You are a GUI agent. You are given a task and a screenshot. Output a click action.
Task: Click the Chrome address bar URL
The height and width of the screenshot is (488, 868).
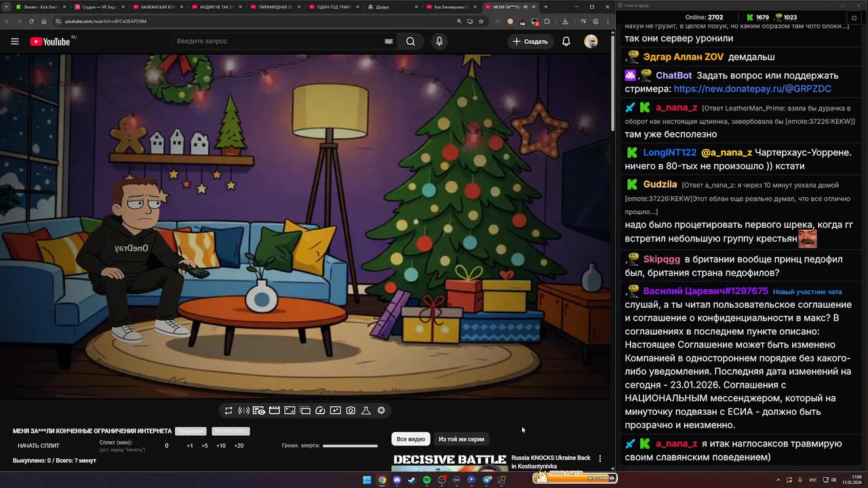coord(105,21)
